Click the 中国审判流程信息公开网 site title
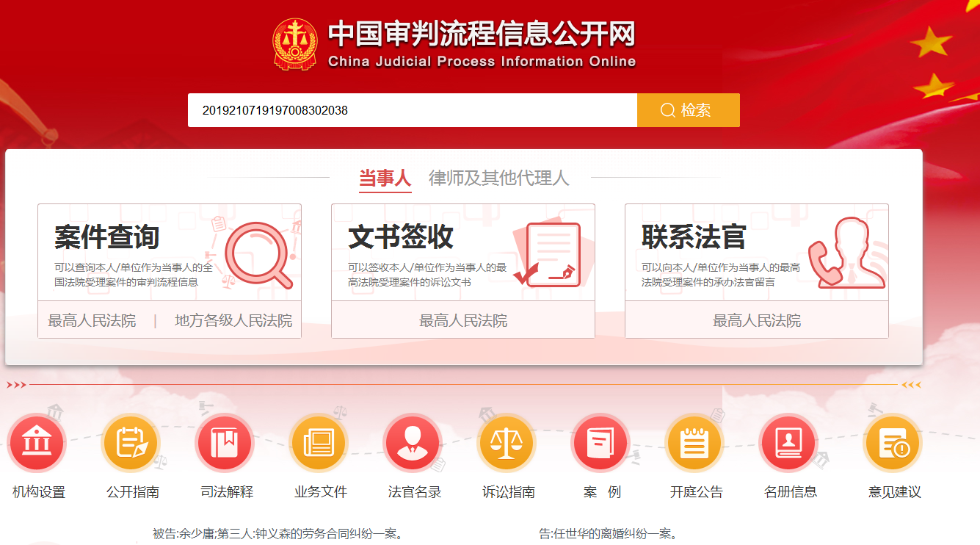Viewport: 980px width, 545px height. 482,34
